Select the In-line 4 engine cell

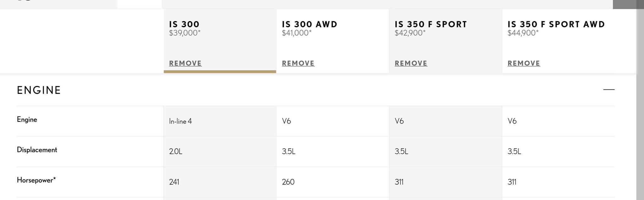pos(180,121)
